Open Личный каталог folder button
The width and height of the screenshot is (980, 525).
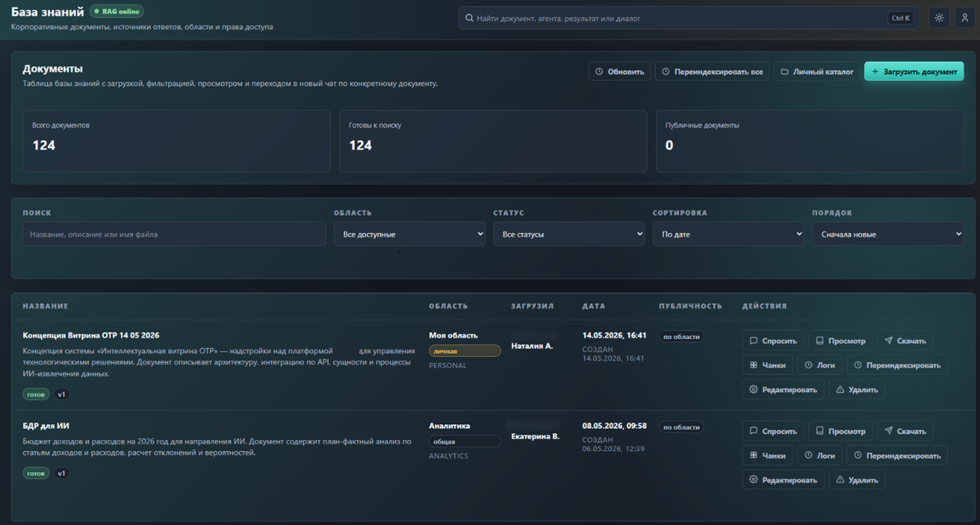click(817, 71)
